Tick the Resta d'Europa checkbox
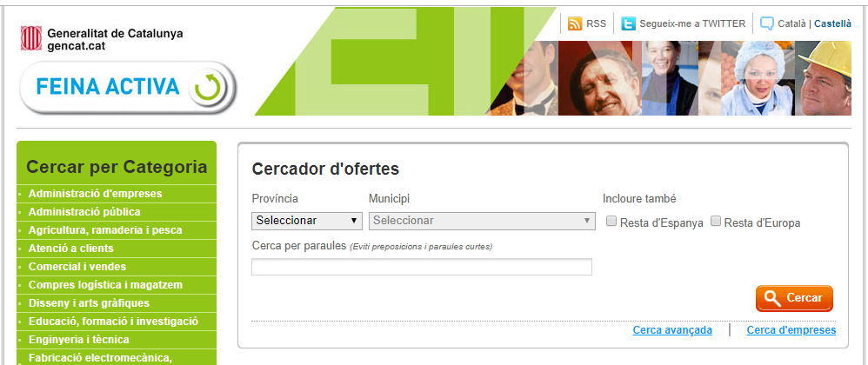Viewport: 868px width, 365px height. coord(716,222)
